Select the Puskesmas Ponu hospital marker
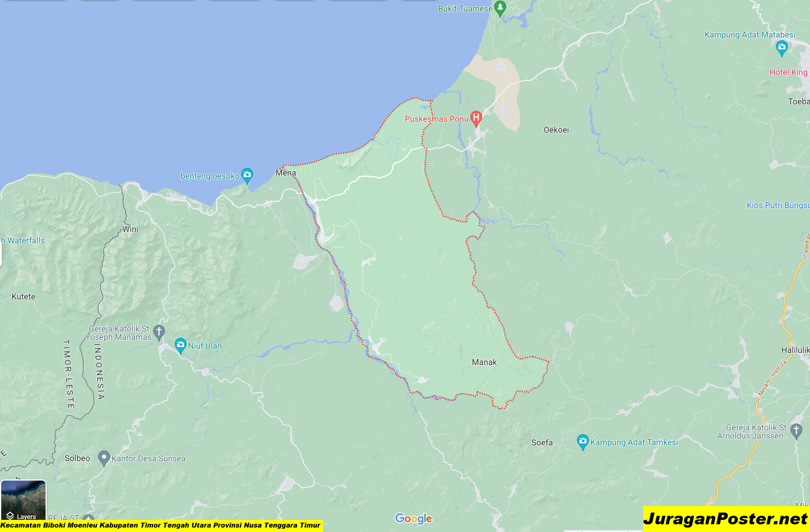 (x=476, y=118)
